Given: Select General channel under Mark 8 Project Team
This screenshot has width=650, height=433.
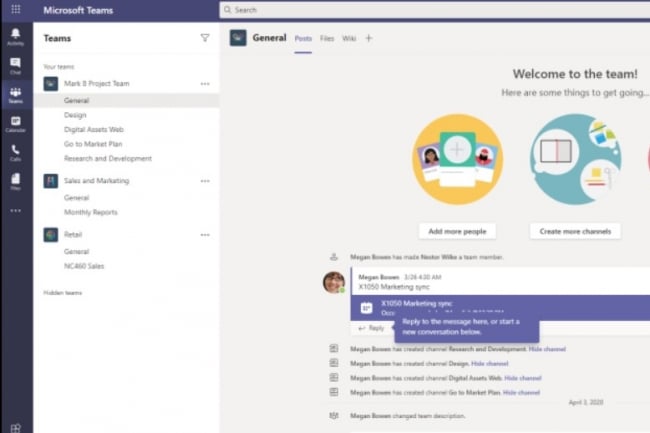Looking at the screenshot, I should (x=126, y=101).
